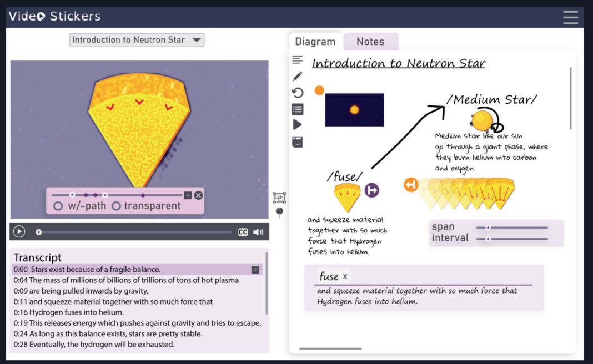This screenshot has width=593, height=364.
Task: Open the Introduction to Neutron Star video dropdown
Action: point(137,40)
